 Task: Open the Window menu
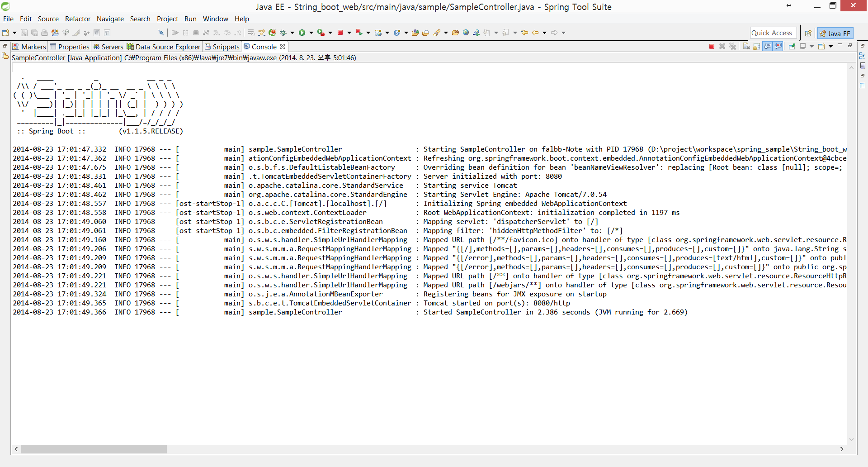(x=216, y=19)
